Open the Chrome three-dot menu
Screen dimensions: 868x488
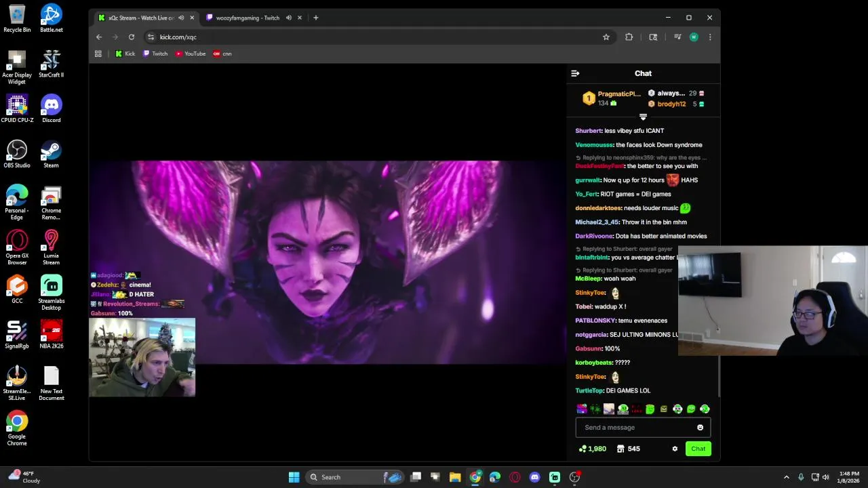point(710,37)
